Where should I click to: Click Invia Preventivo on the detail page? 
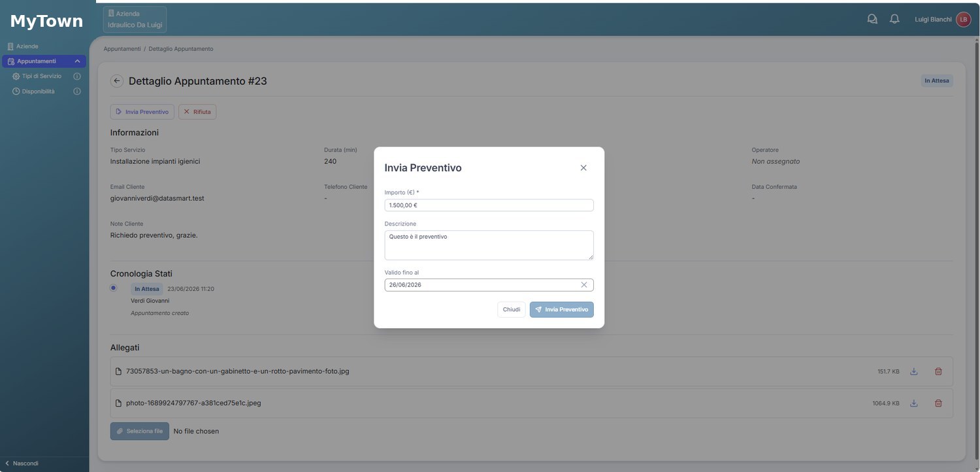tap(142, 112)
